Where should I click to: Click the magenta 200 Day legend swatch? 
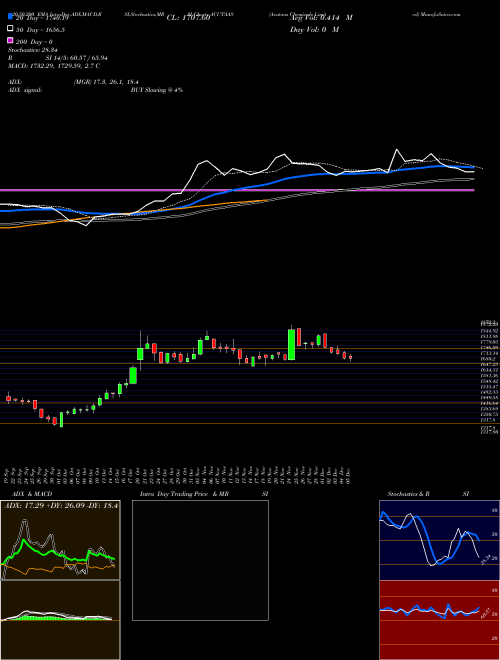10,41
